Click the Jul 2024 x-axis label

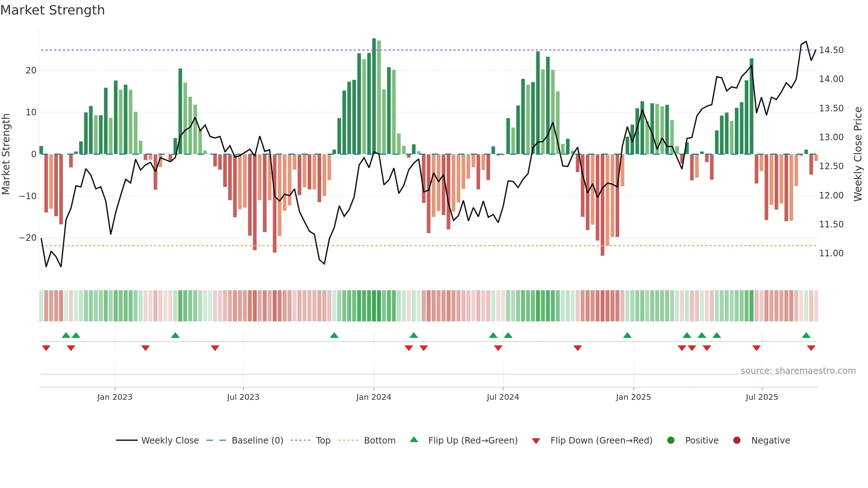point(503,397)
